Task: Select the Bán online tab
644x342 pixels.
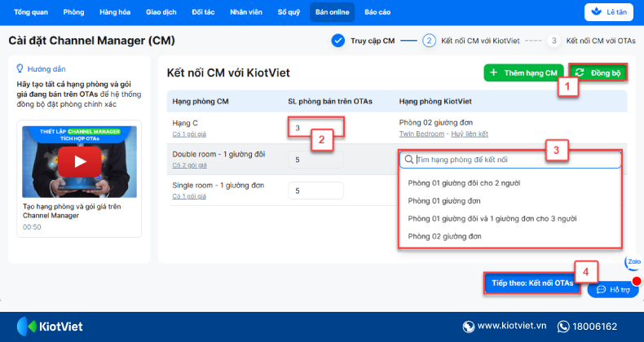Action: tap(333, 12)
